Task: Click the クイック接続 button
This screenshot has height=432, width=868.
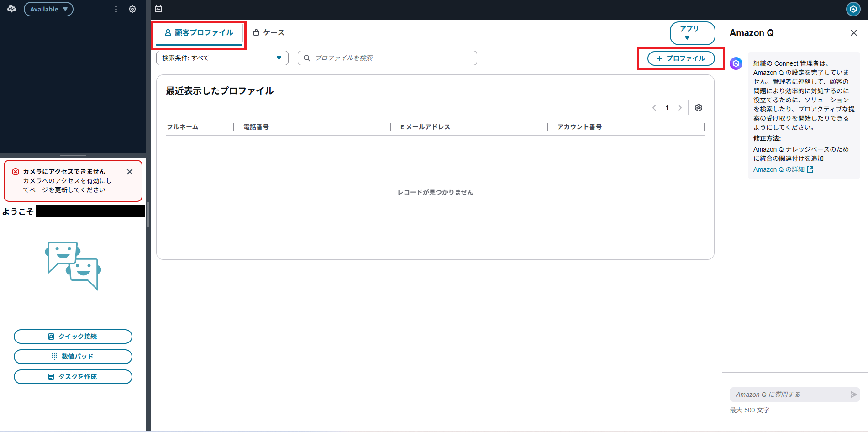Action: pos(73,337)
